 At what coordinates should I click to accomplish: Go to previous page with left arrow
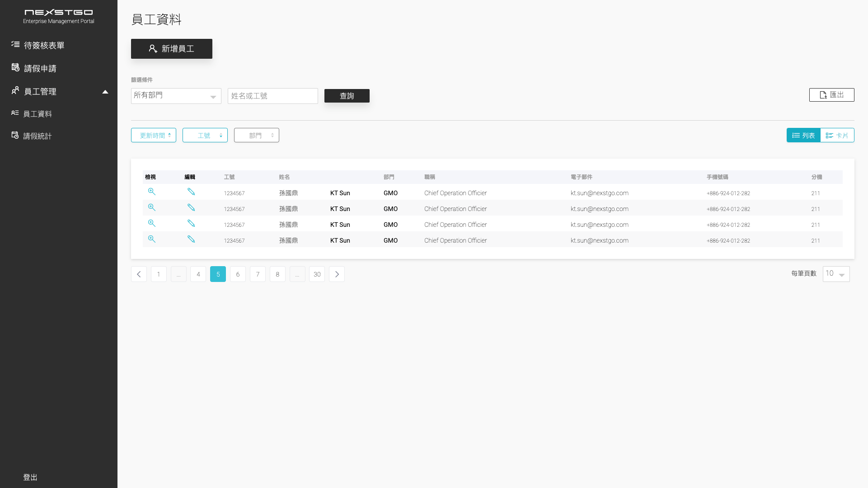coord(139,274)
